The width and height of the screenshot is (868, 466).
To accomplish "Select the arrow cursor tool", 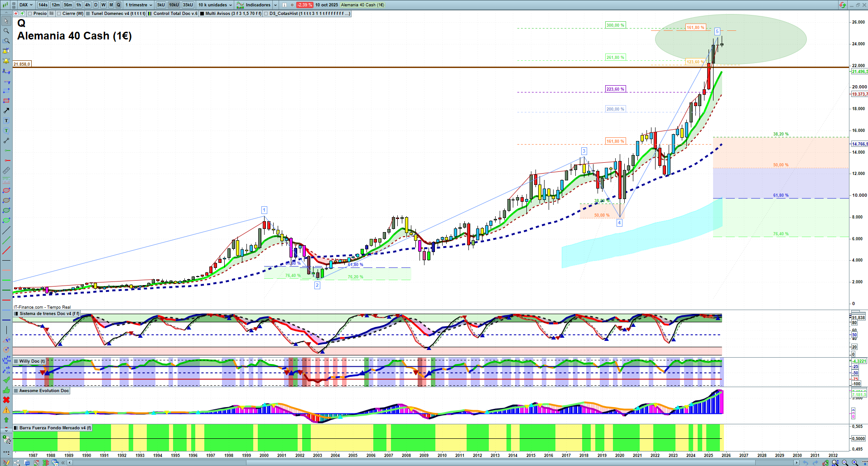I will (6, 21).
